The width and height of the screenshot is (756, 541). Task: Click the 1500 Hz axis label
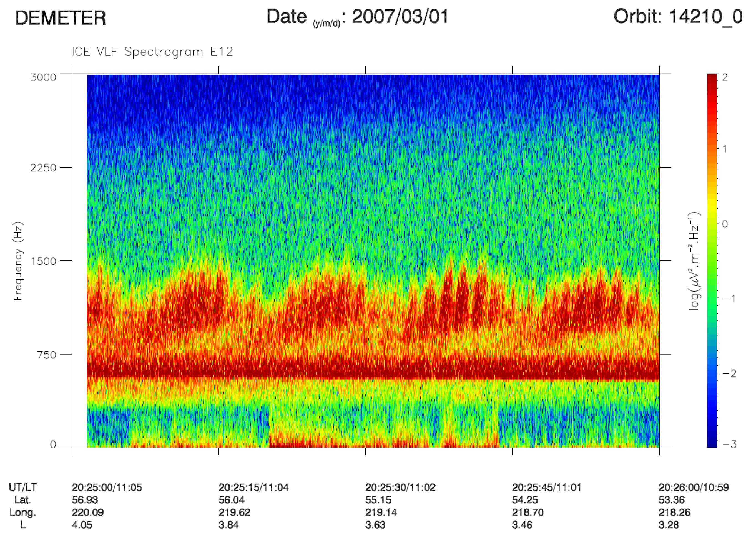[x=43, y=261]
